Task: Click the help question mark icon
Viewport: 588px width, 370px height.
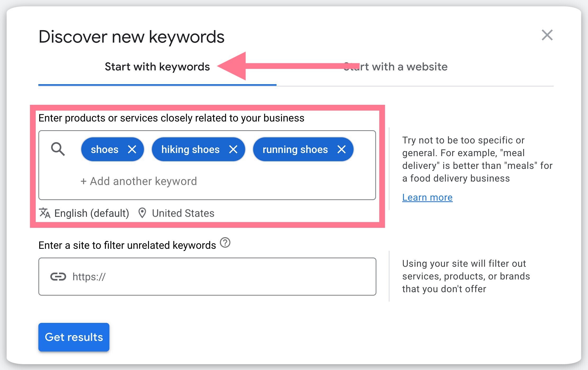Action: coord(225,243)
